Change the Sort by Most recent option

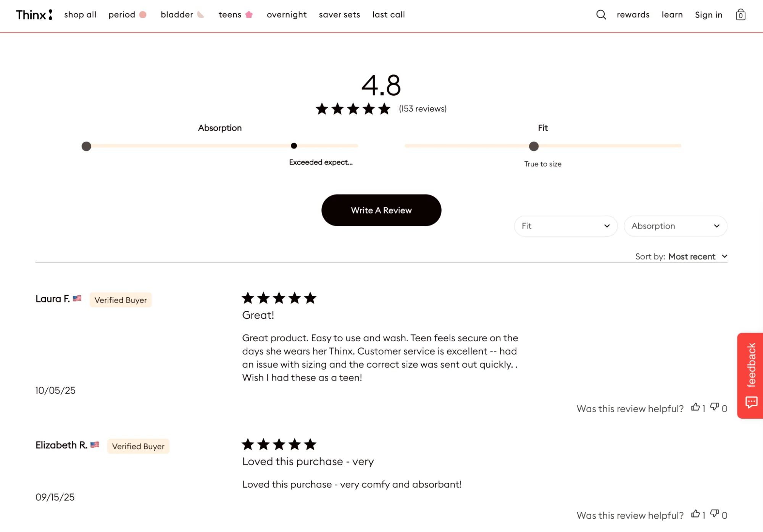[697, 256]
